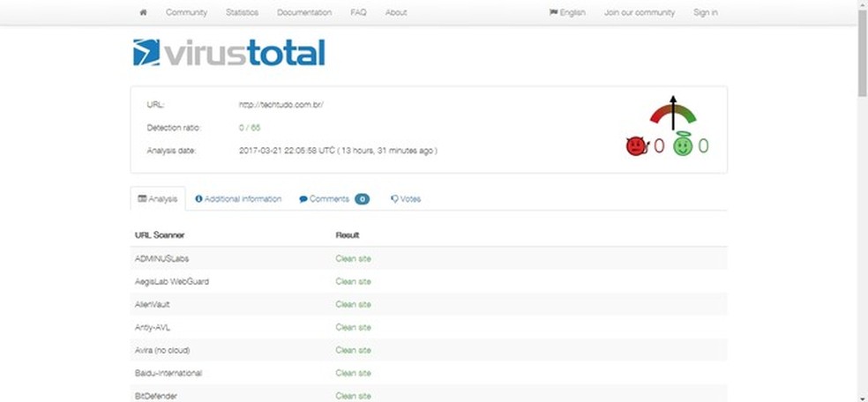Open the Community menu
Viewport: 868px width, 402px height.
(186, 12)
